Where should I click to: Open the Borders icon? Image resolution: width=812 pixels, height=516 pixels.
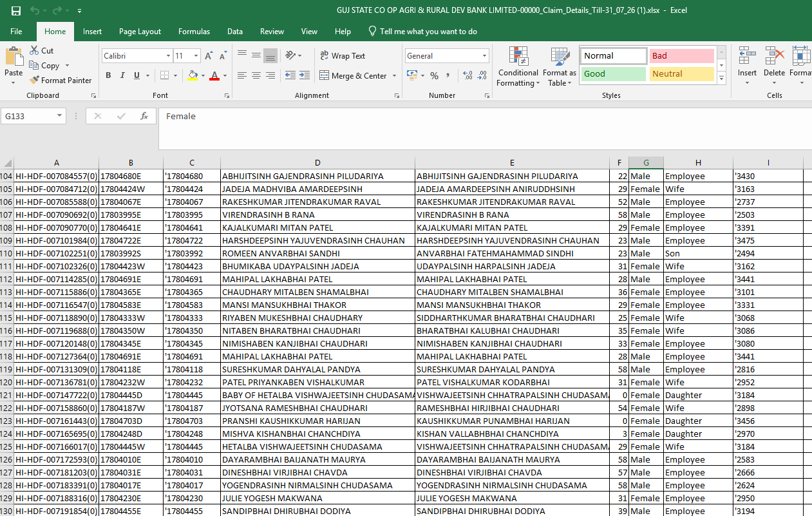tap(165, 75)
